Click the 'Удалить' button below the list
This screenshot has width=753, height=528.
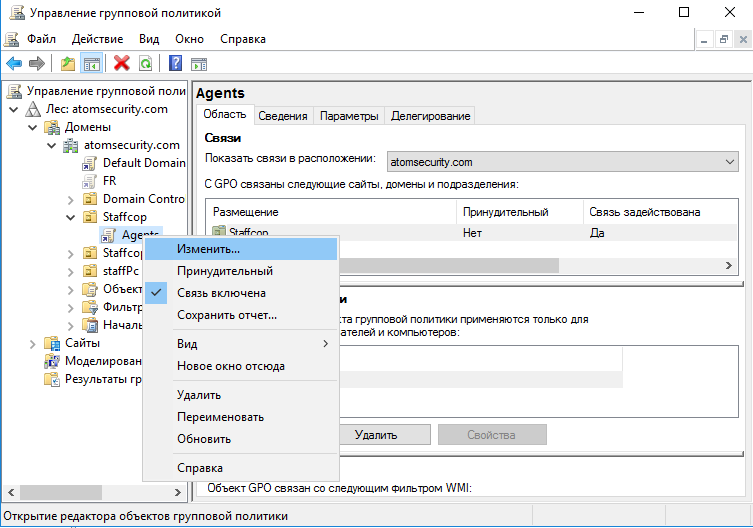click(x=375, y=435)
